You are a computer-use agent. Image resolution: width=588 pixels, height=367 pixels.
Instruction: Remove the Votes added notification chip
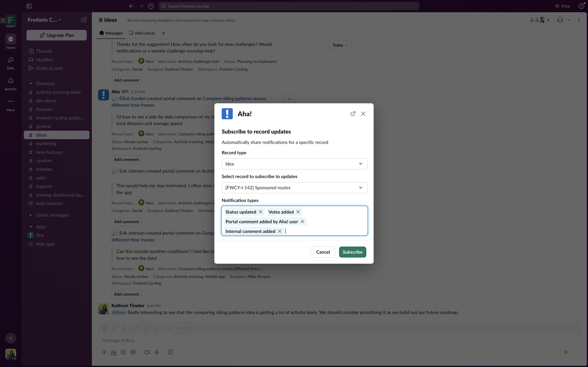pos(298,212)
